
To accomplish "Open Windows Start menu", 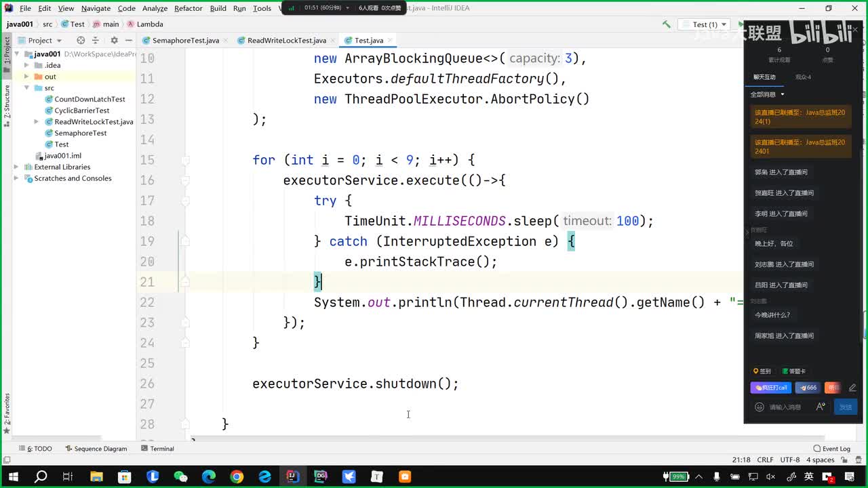I will click(13, 476).
